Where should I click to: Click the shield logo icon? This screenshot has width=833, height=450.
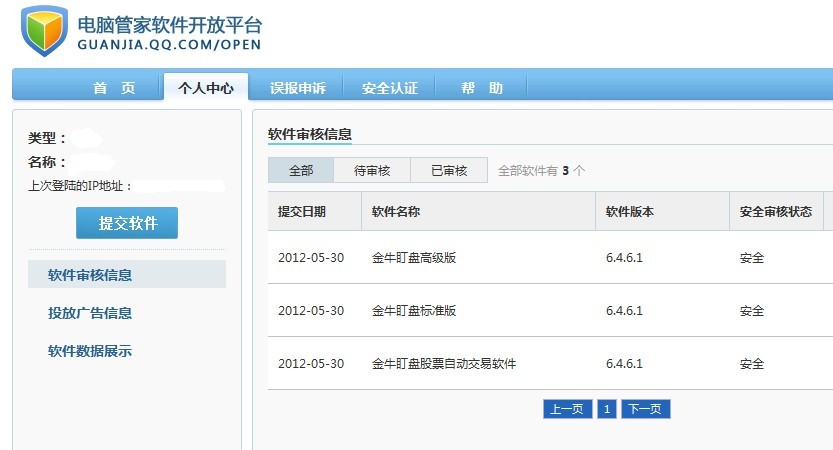pos(44,30)
